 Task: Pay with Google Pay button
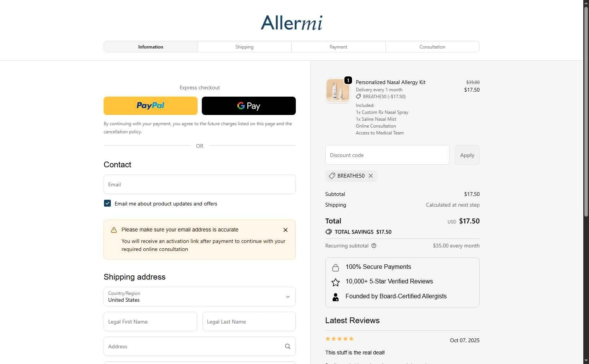pyautogui.click(x=249, y=106)
